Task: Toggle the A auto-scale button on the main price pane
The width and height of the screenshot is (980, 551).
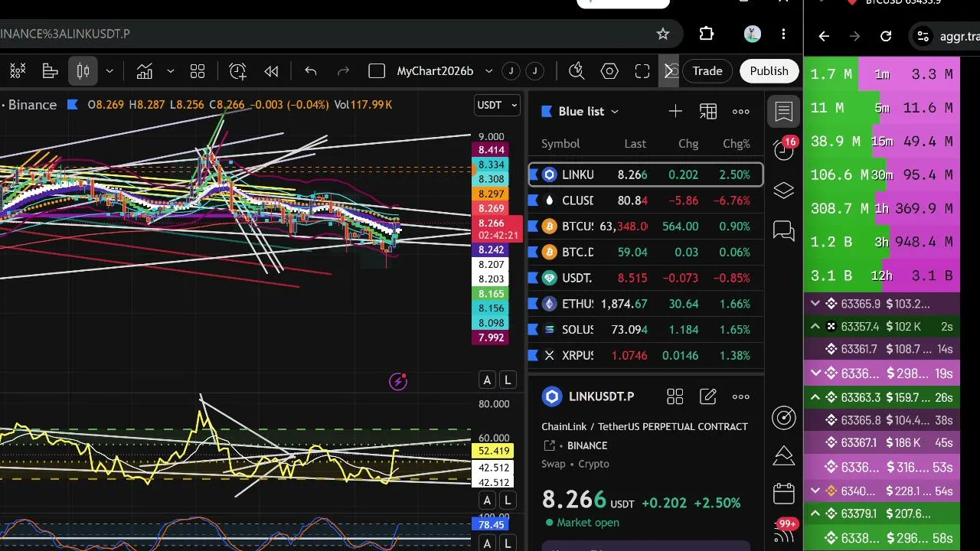Action: (x=486, y=380)
